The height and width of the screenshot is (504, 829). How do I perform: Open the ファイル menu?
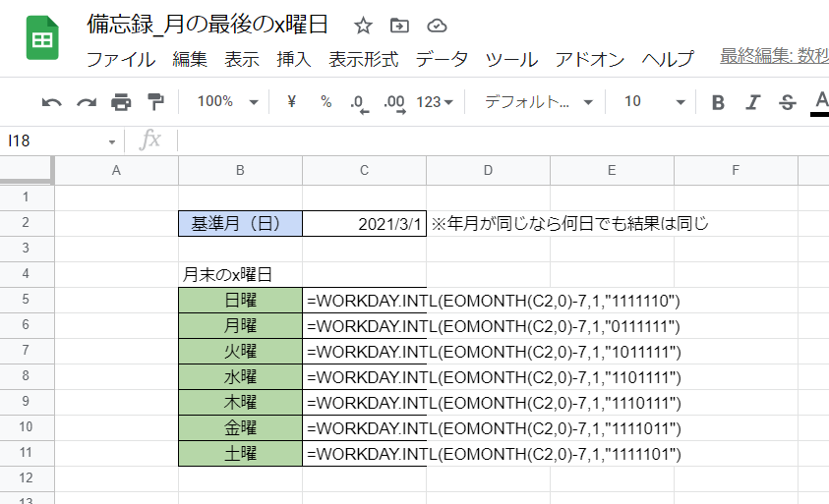tap(121, 59)
